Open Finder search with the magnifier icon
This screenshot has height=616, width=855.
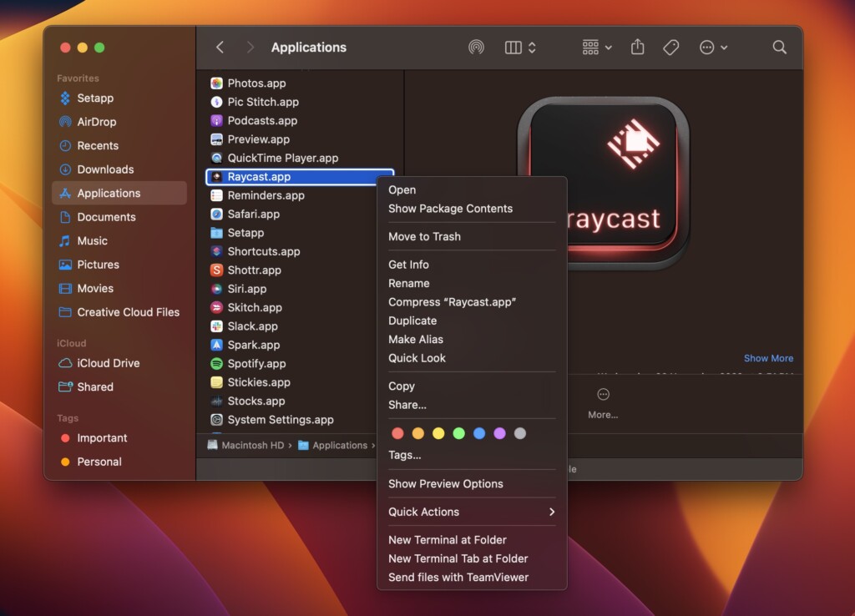point(779,48)
